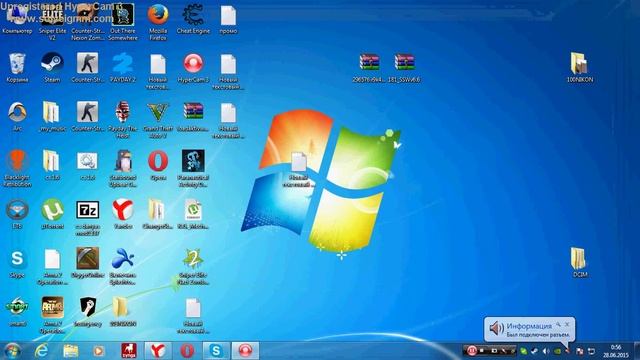Open the volume control in the system tray
640x360 pixels.
pyautogui.click(x=546, y=351)
